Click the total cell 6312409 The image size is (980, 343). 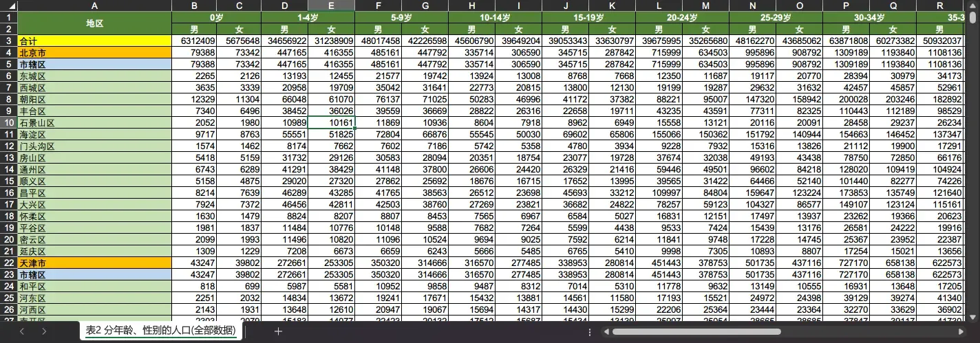(194, 41)
